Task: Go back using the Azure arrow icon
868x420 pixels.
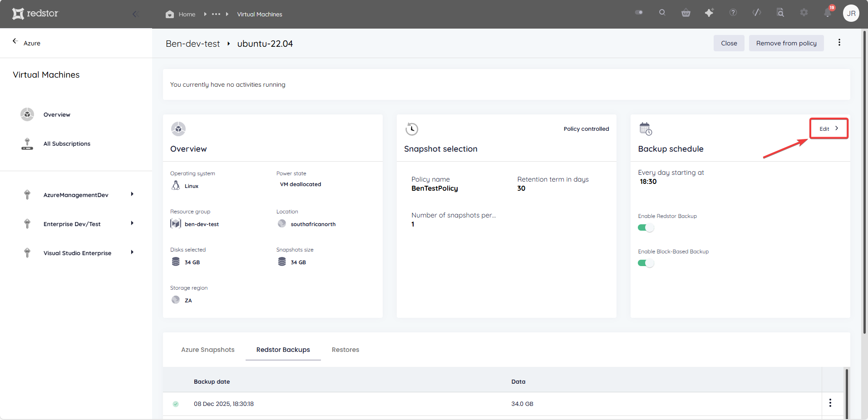Action: coord(15,41)
